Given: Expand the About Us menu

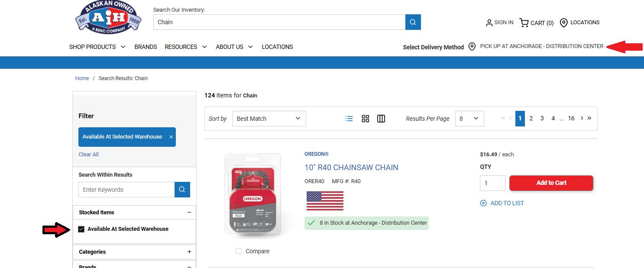Looking at the screenshot, I should point(234,47).
